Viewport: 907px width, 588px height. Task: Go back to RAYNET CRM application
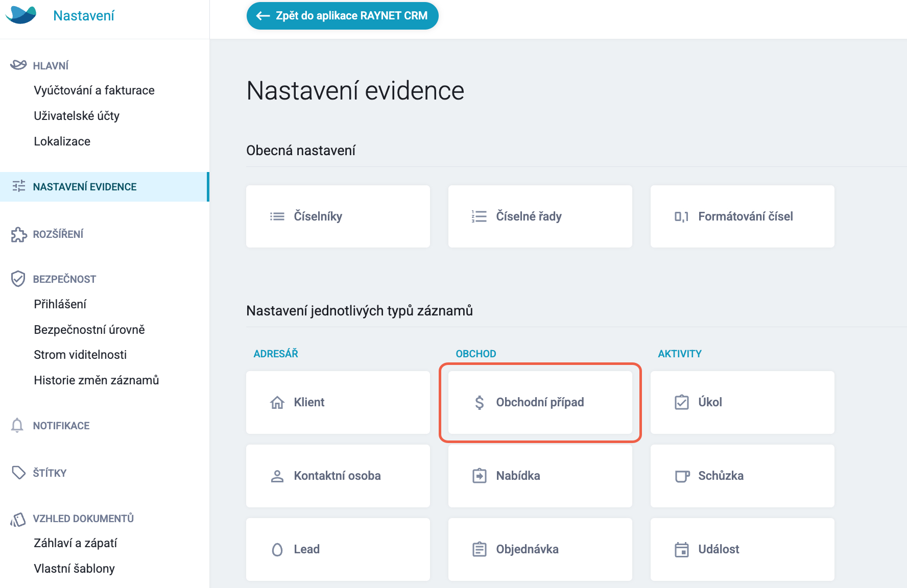pos(342,16)
